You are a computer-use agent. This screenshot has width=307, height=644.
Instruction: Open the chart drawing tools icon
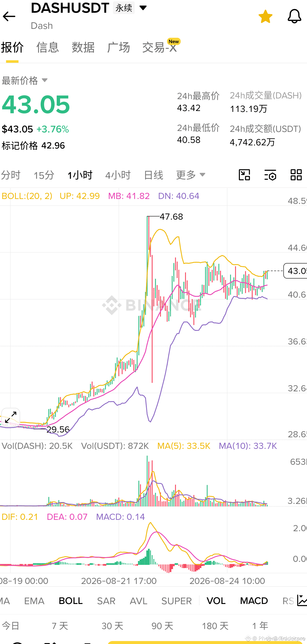(244, 175)
